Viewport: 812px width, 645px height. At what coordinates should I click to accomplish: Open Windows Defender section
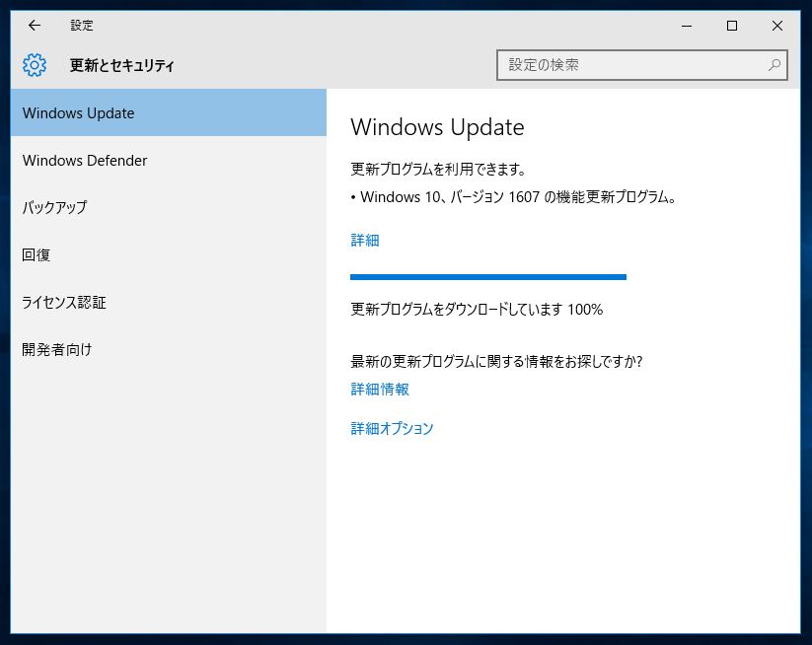point(169,161)
